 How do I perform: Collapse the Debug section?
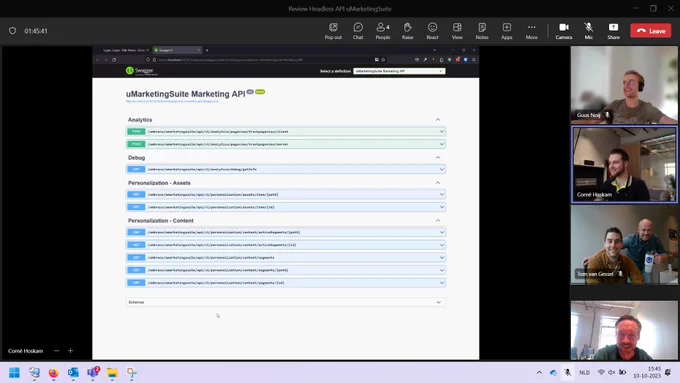click(x=438, y=157)
